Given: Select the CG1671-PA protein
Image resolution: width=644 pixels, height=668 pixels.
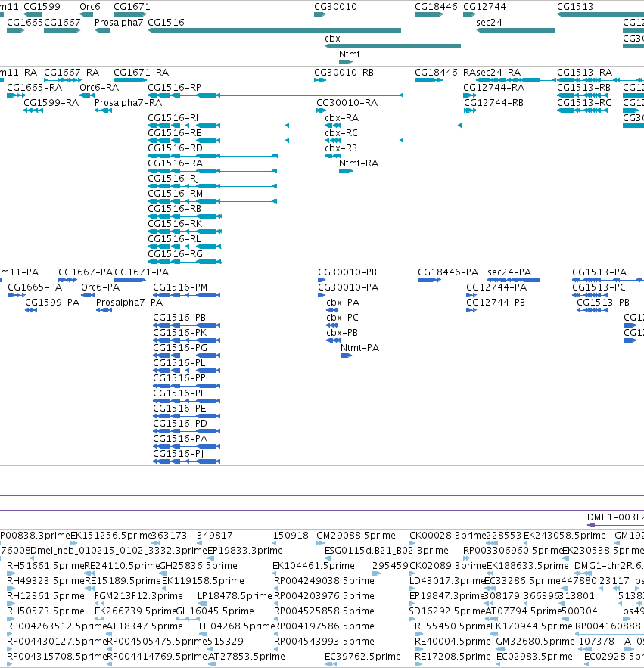Looking at the screenshot, I should tap(130, 280).
